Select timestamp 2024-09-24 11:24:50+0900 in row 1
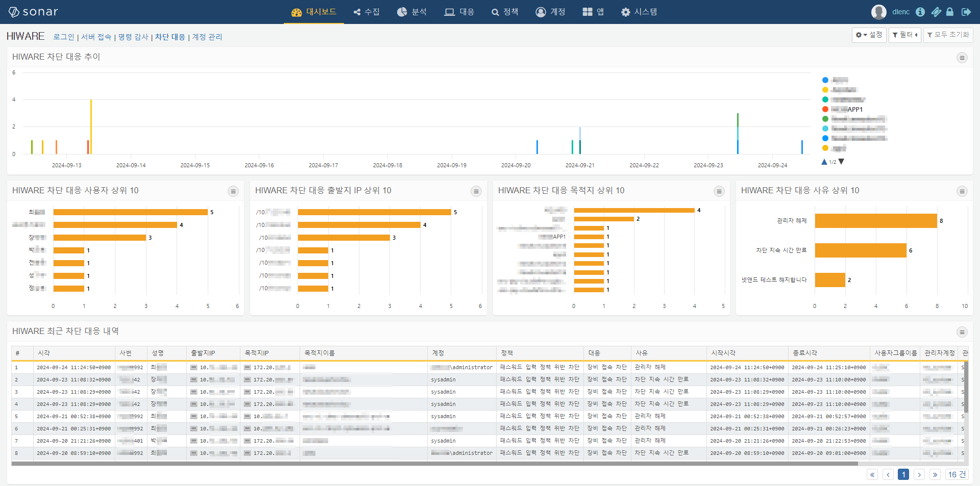The width and height of the screenshot is (980, 486). click(x=73, y=367)
